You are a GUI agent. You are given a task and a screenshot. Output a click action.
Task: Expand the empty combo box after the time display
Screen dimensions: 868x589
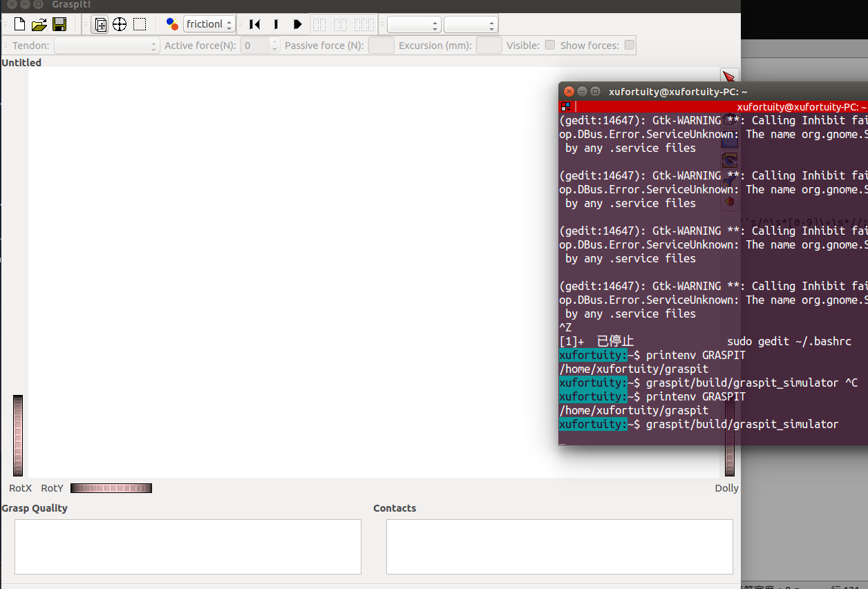413,23
